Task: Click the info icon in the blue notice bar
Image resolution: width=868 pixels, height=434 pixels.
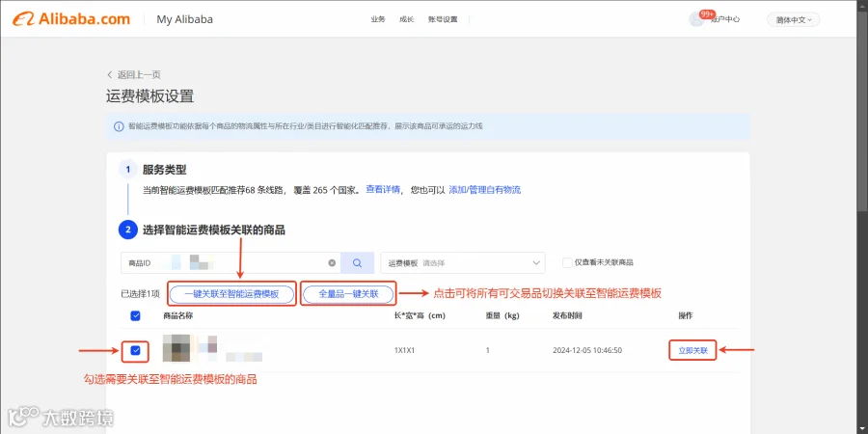Action: pos(119,126)
